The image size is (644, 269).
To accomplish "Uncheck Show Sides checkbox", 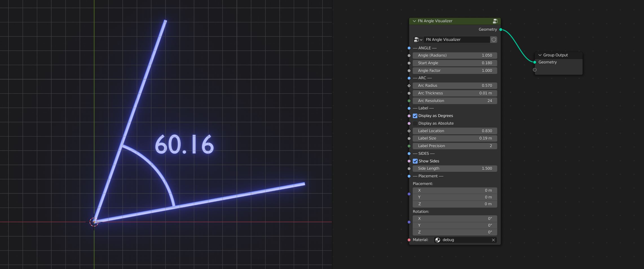I will tap(415, 161).
